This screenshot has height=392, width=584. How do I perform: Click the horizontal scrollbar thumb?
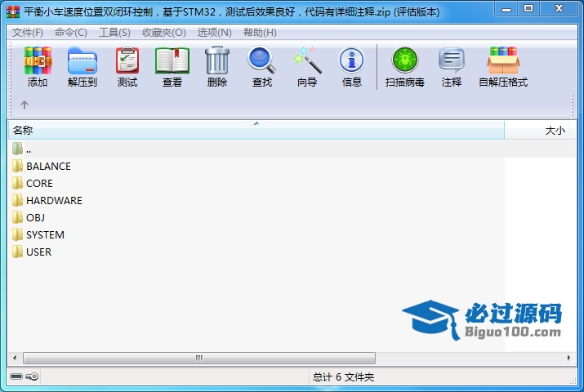tap(198, 358)
